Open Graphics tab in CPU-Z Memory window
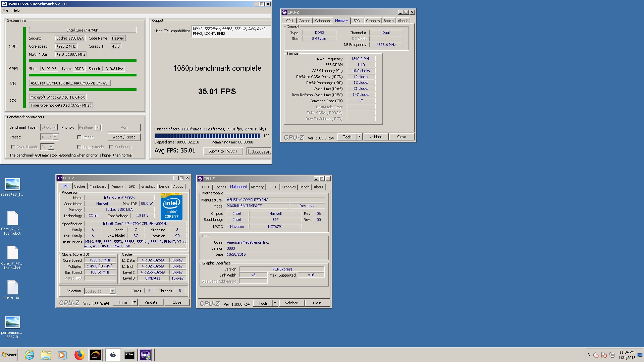644x362 pixels. [373, 21]
